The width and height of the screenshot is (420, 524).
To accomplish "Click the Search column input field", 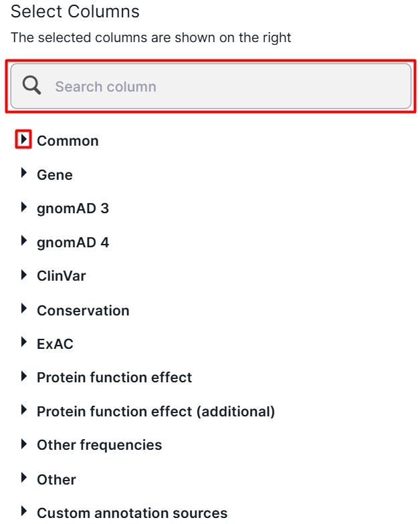I will click(x=211, y=86).
